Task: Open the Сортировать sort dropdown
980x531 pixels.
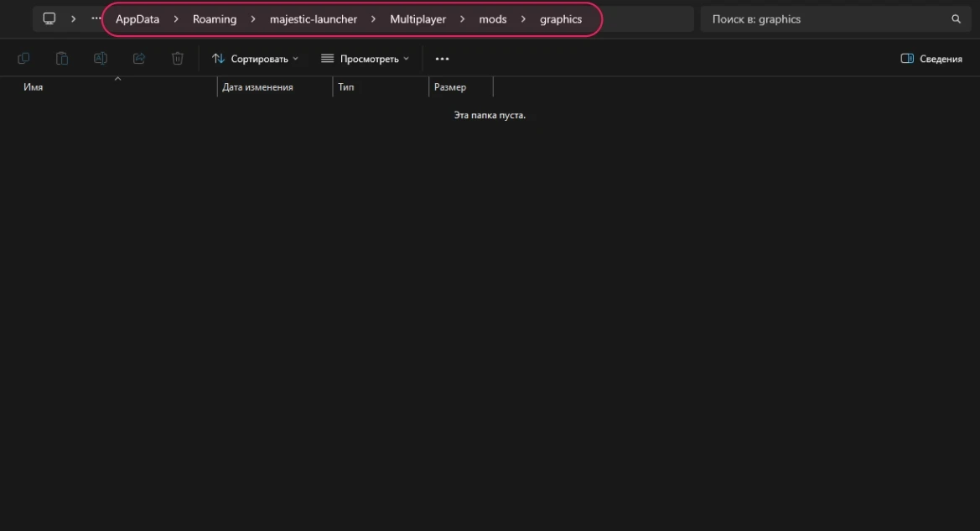Action: (255, 59)
